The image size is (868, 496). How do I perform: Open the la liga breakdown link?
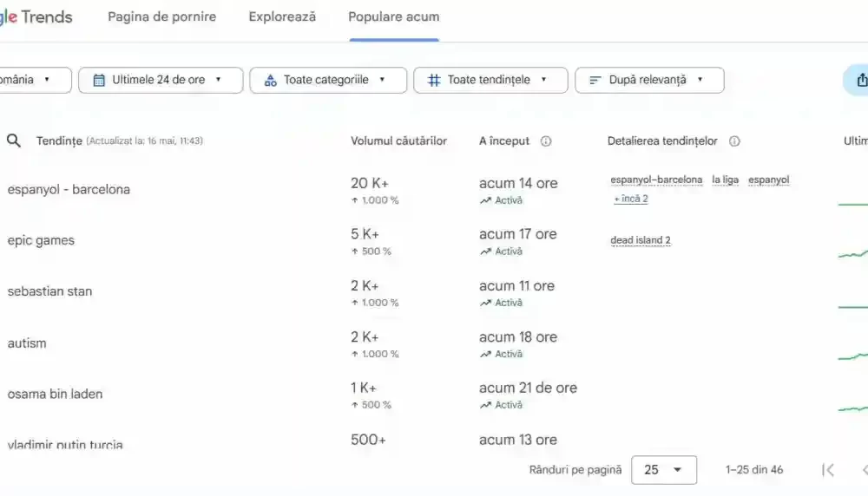tap(725, 179)
